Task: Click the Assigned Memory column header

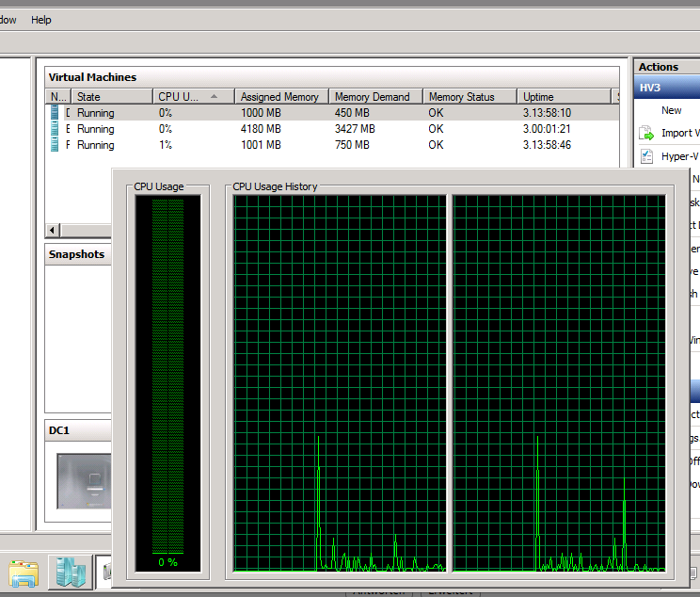Action: tap(281, 97)
